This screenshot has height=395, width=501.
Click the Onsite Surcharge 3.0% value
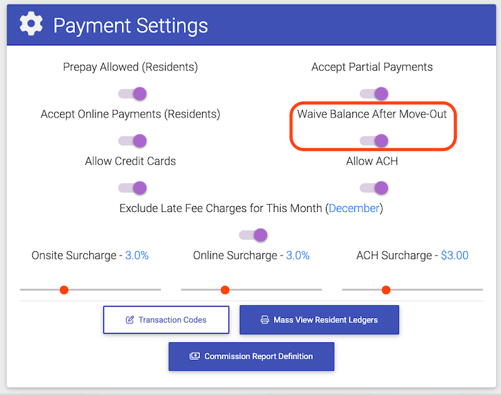coord(137,255)
